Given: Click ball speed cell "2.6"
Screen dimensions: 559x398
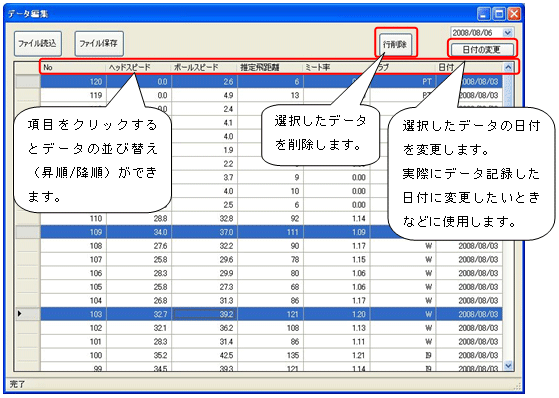Looking at the screenshot, I should tap(205, 82).
